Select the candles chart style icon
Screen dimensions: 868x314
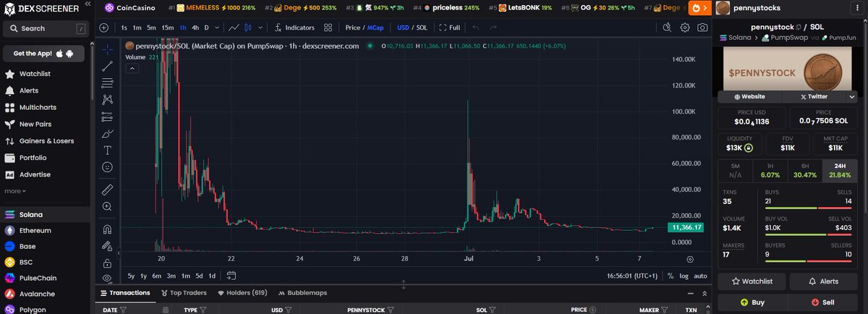coord(250,27)
